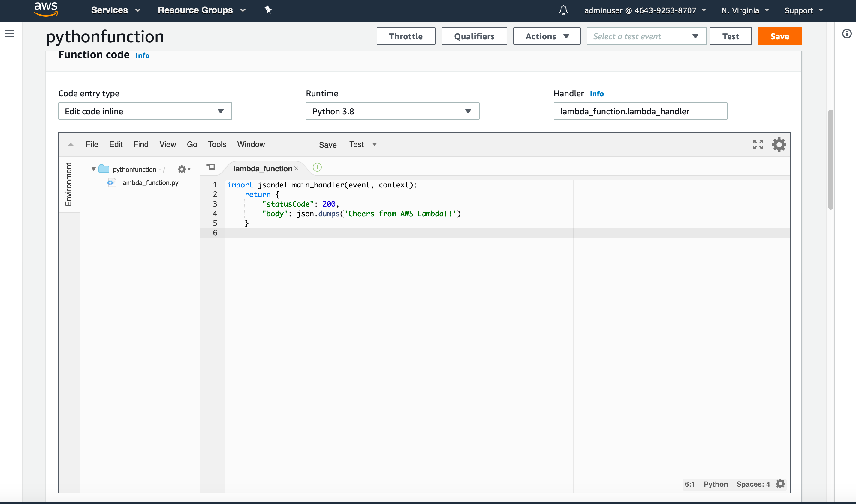This screenshot has height=504, width=856.
Task: Click the tab list pane icon
Action: [x=211, y=167]
